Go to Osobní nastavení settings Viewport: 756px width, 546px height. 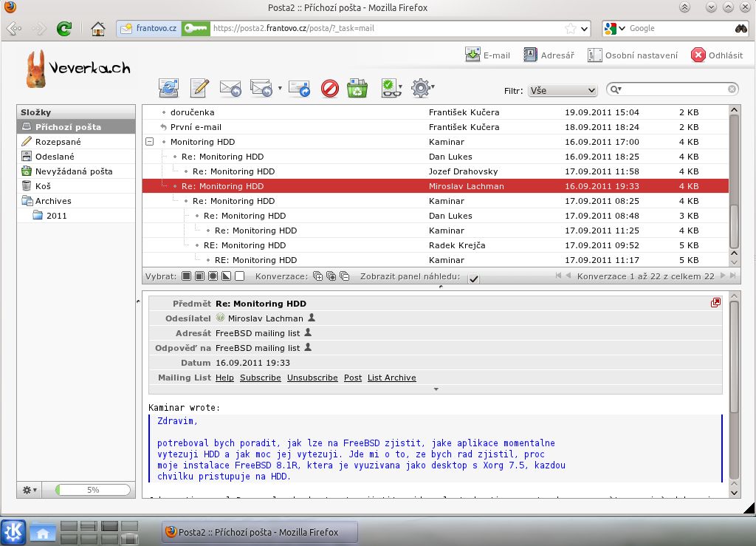click(x=633, y=55)
